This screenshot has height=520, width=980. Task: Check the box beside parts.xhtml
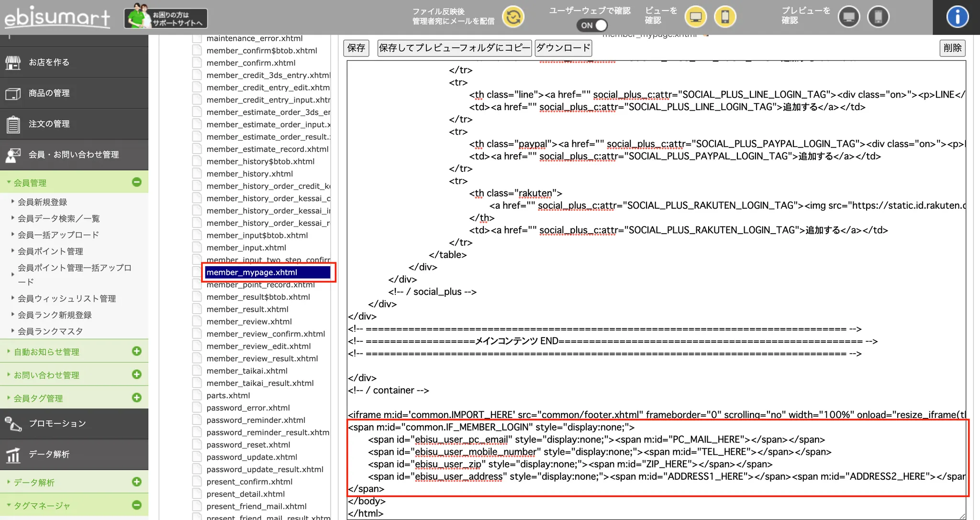[197, 395]
